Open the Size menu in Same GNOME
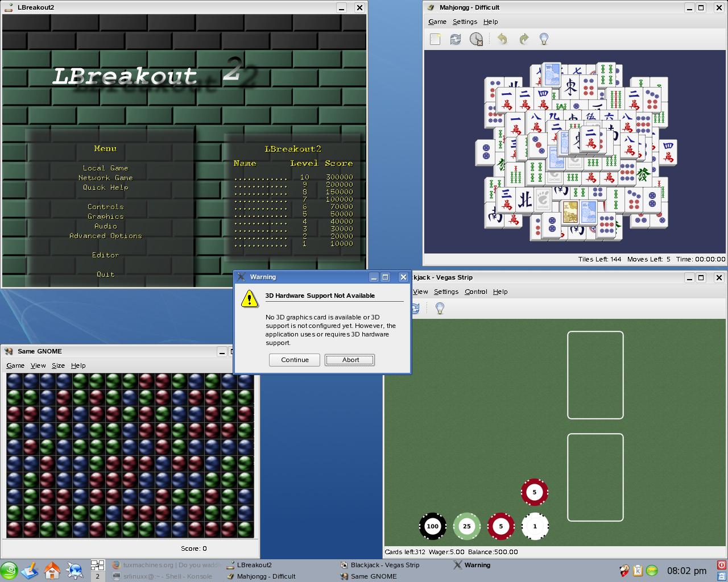Viewport: 728px width, 582px height. [58, 365]
